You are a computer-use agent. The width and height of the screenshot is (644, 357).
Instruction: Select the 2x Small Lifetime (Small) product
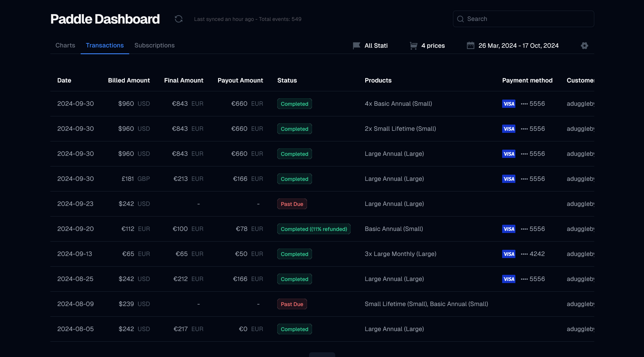pos(400,129)
